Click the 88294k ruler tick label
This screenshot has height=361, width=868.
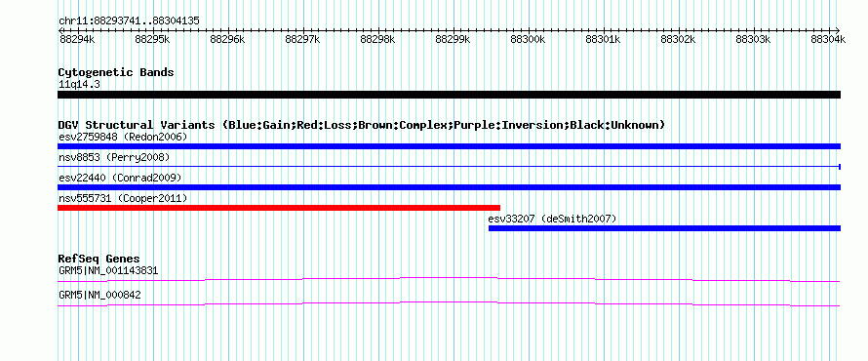pos(77,39)
